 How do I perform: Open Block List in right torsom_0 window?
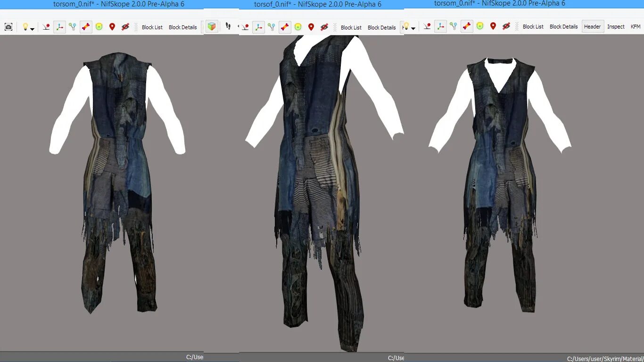point(533,27)
